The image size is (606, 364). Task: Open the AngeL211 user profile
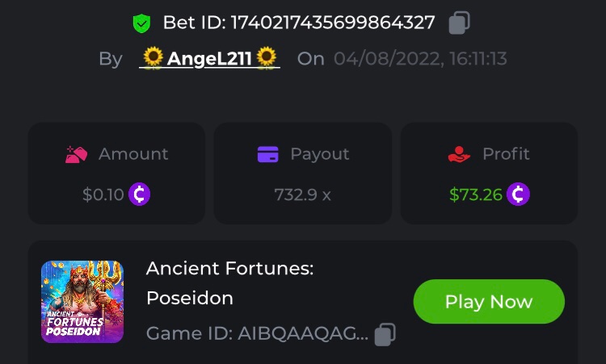coord(209,59)
